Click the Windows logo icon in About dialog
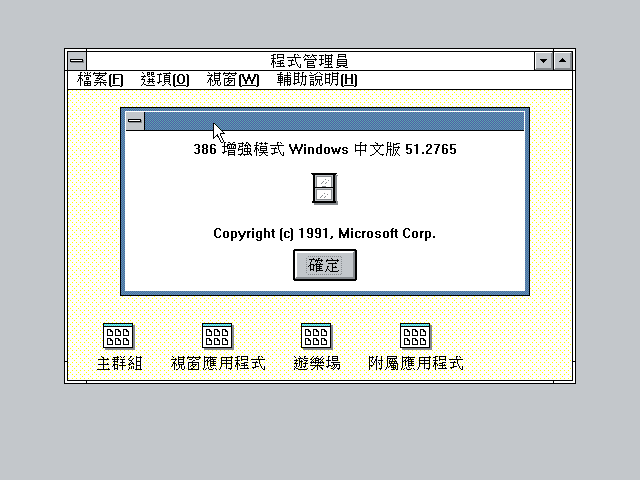The image size is (640, 480). tap(324, 188)
